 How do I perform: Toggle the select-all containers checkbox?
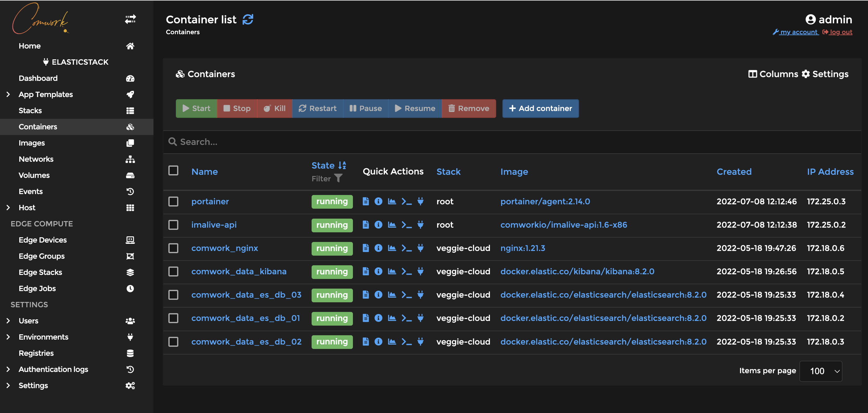coord(173,170)
